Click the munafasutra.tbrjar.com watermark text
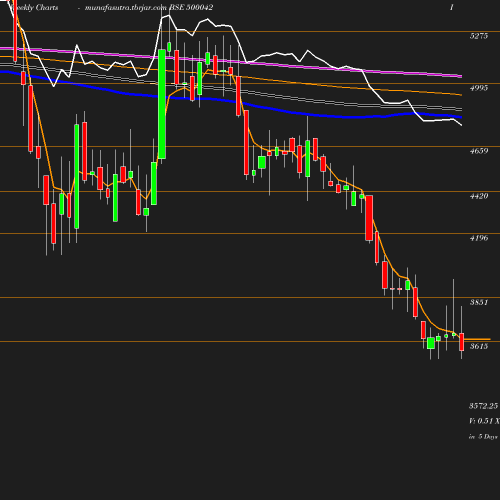The image size is (500, 500). click(x=126, y=7)
